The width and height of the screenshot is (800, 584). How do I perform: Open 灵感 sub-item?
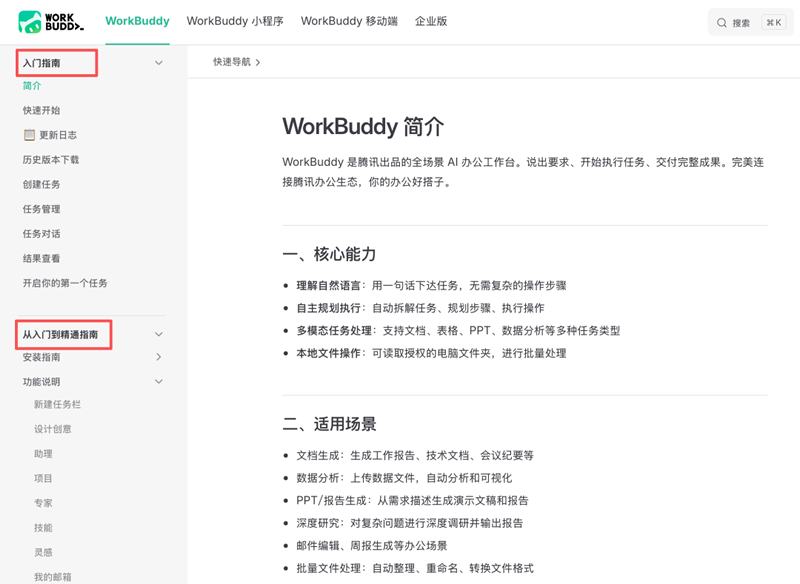tap(43, 552)
